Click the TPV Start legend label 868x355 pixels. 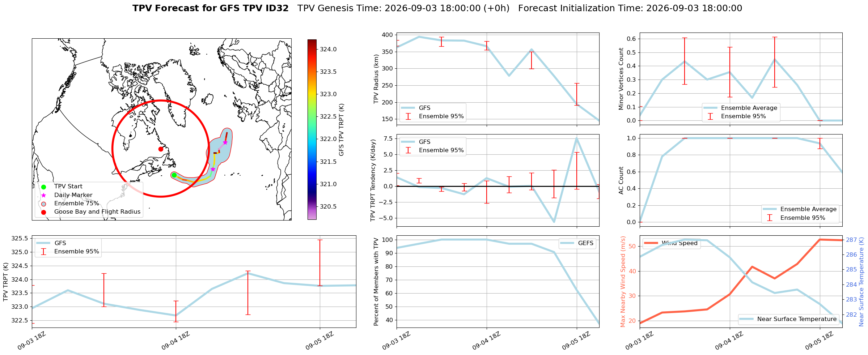pos(68,187)
